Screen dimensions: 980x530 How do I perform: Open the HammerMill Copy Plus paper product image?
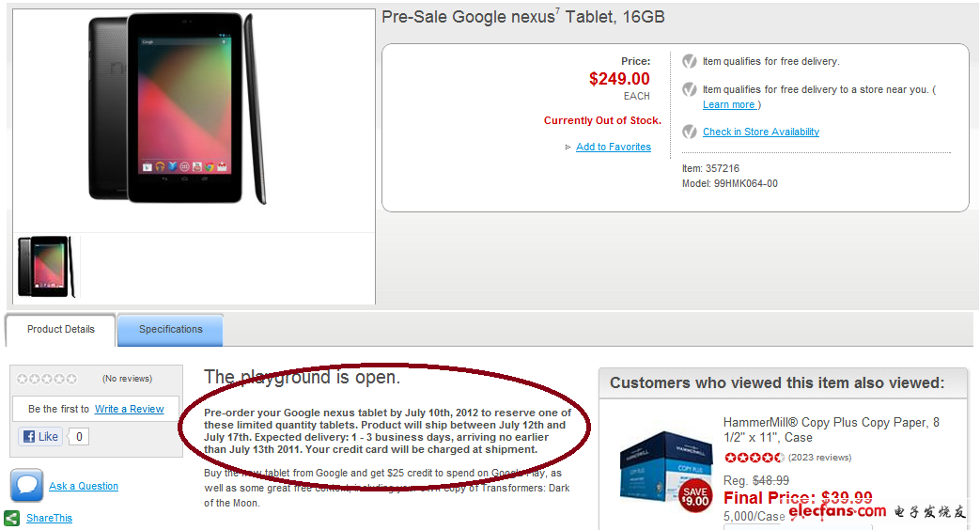(x=666, y=470)
